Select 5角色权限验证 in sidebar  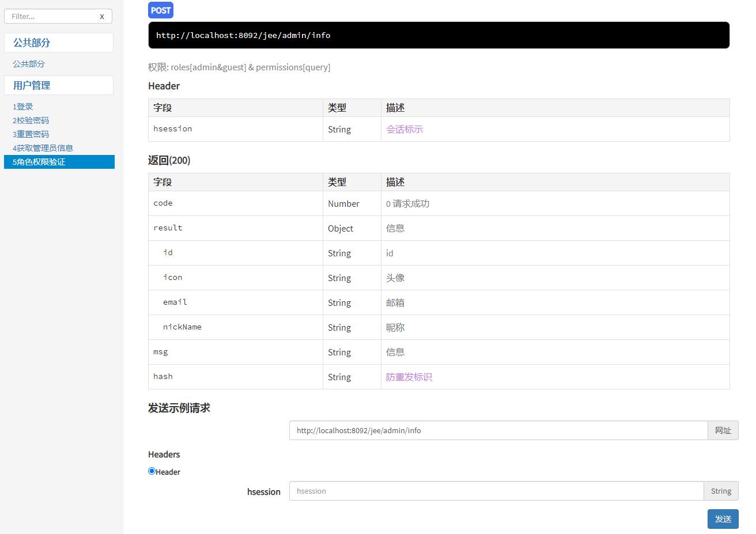pyautogui.click(x=59, y=162)
